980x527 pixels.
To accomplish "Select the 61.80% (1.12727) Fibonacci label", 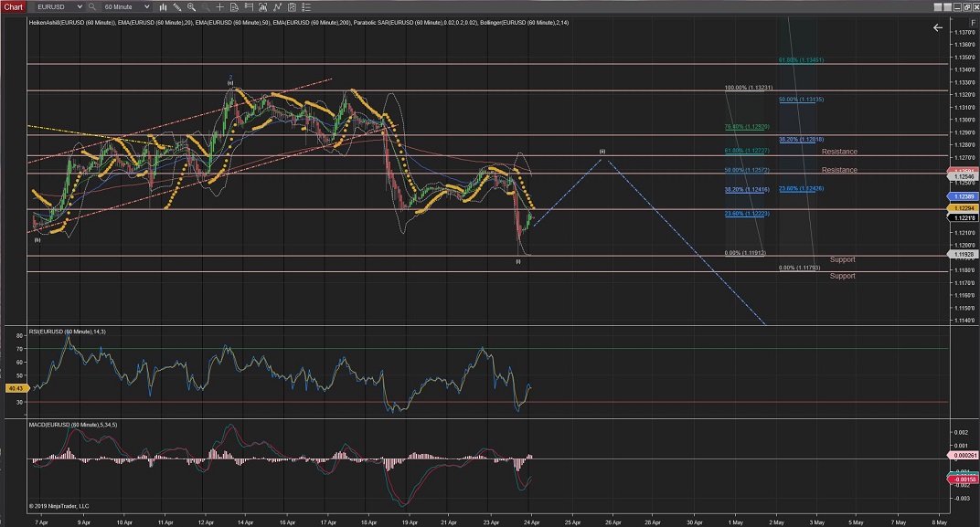I will (x=747, y=151).
